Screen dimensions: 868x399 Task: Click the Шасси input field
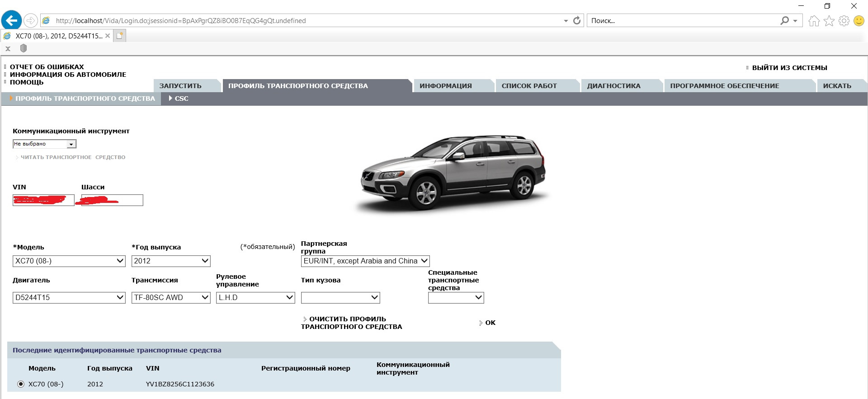pyautogui.click(x=112, y=200)
